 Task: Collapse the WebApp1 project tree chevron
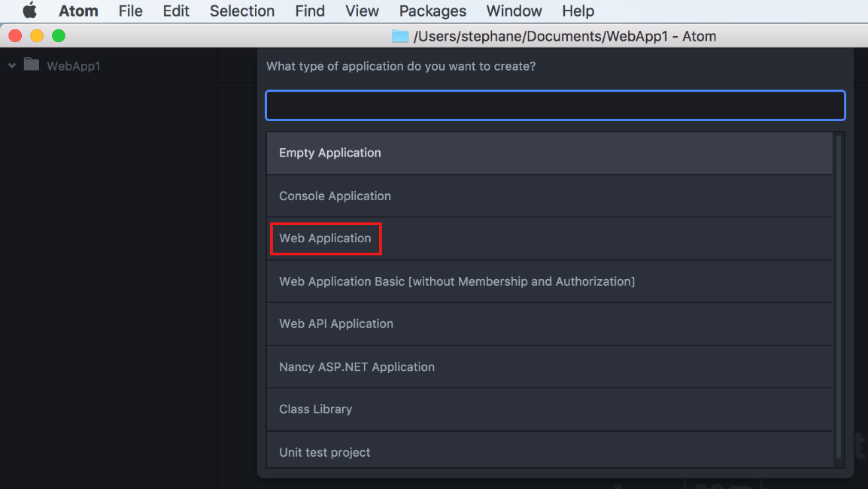click(x=11, y=65)
